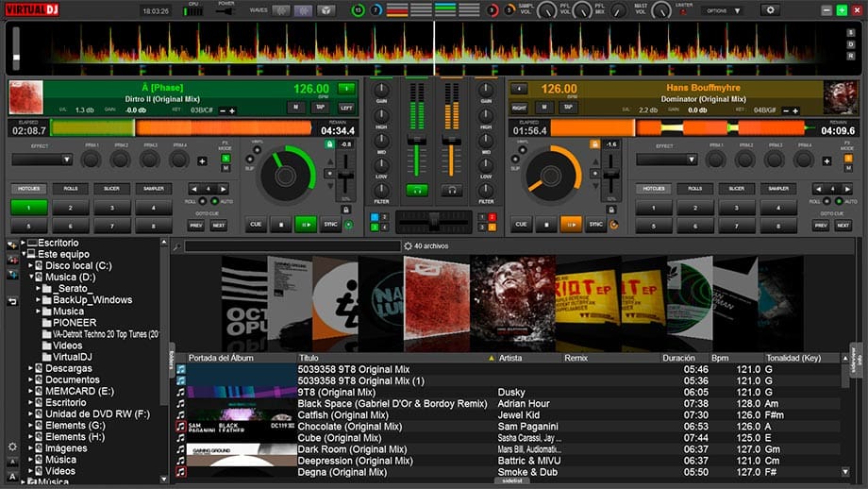Collapse the Musica (D:) drive
Viewport: 868px width, 489px height.
coord(31,277)
